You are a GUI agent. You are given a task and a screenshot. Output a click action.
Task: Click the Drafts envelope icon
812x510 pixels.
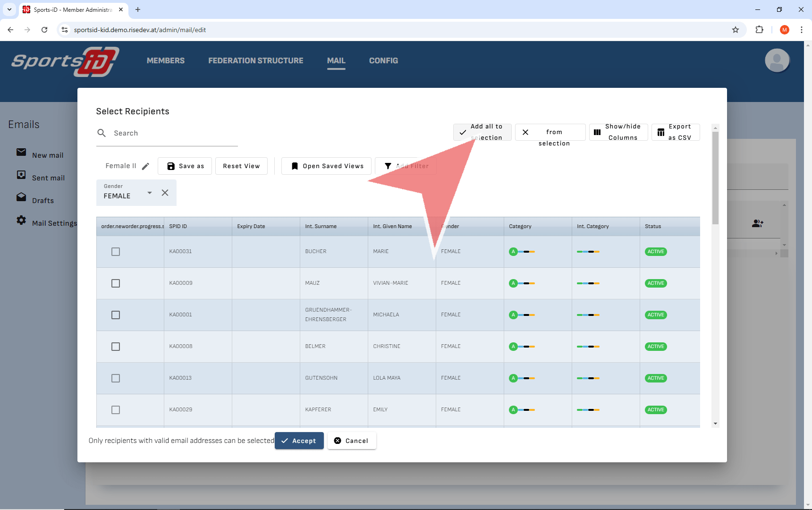point(21,197)
